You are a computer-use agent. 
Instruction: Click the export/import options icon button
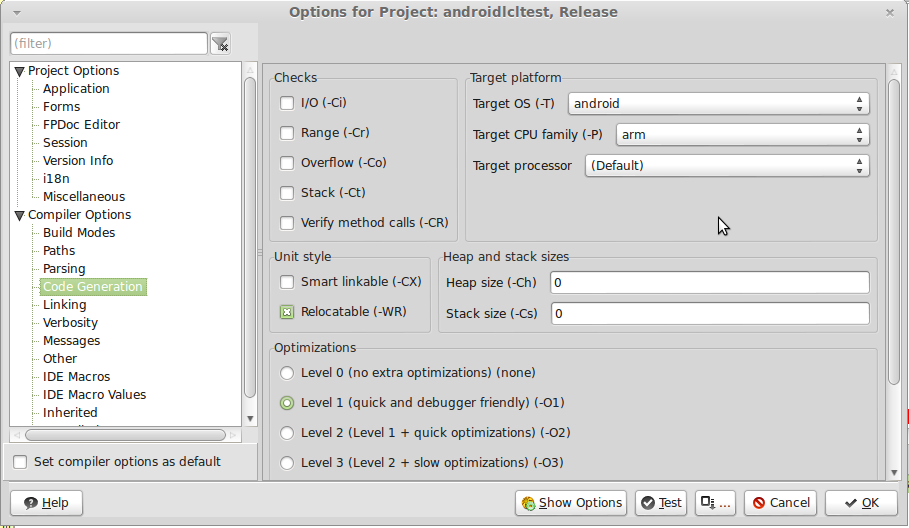coord(715,502)
